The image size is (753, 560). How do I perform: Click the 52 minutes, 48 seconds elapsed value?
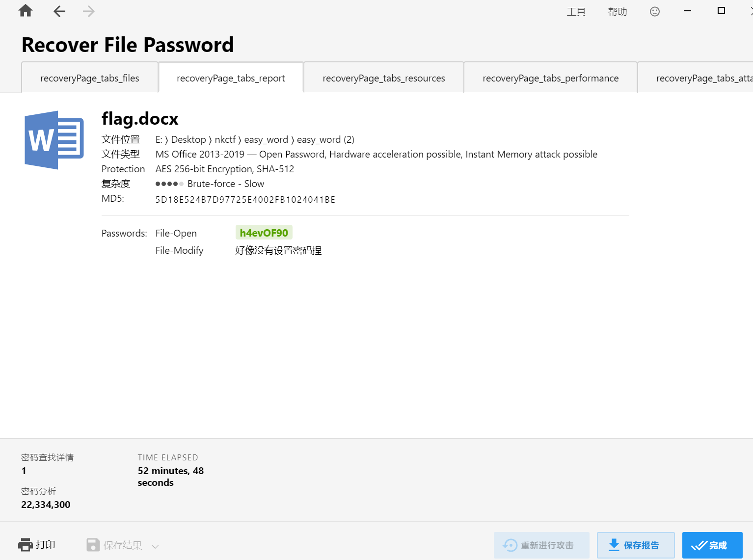[x=171, y=477]
